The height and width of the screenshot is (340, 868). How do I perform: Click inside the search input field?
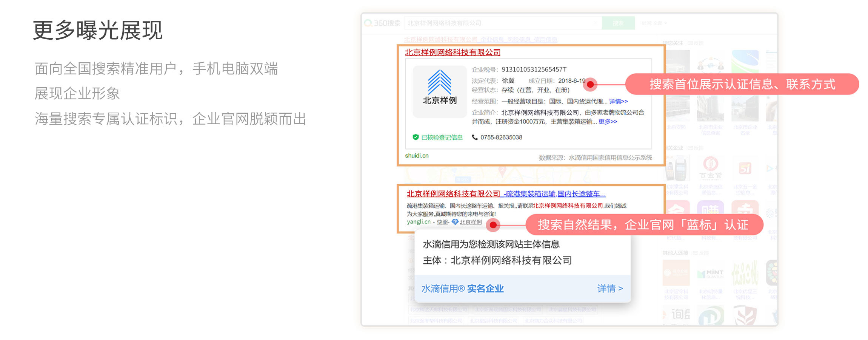click(x=498, y=23)
